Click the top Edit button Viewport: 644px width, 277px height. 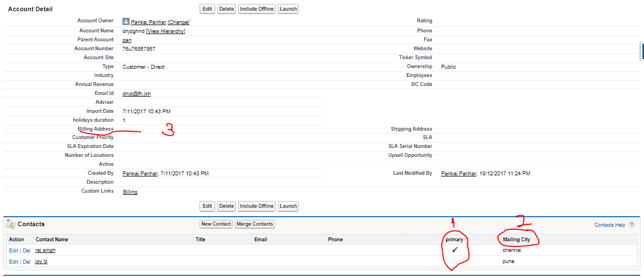207,8
